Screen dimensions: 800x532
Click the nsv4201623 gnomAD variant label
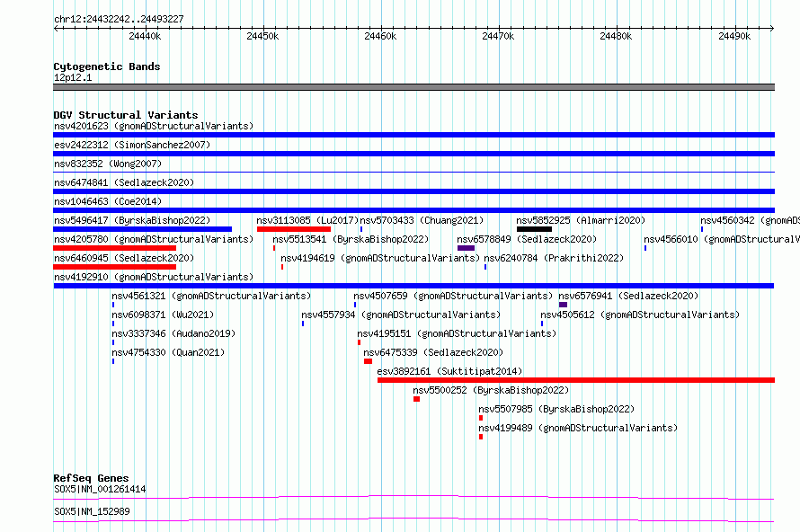[x=154, y=126]
